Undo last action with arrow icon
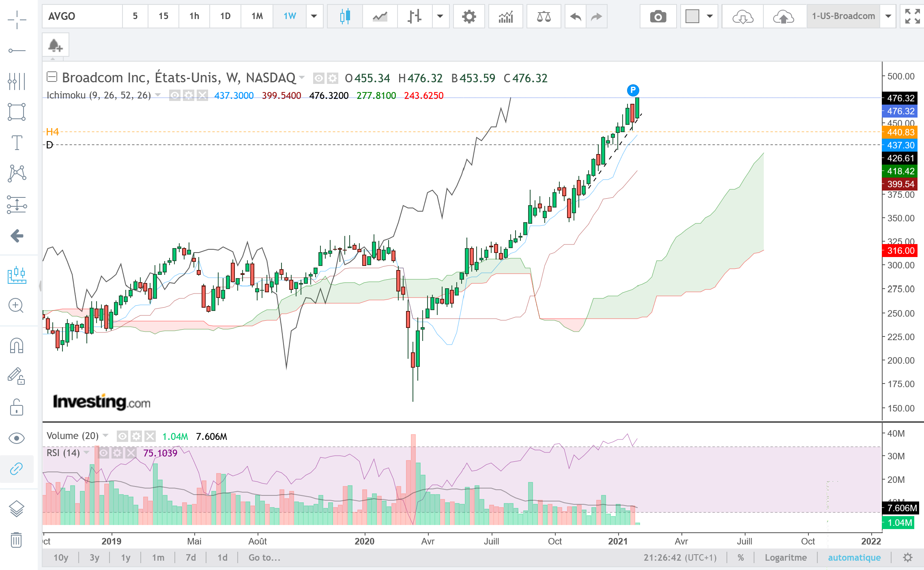Image resolution: width=924 pixels, height=570 pixels. coord(575,17)
